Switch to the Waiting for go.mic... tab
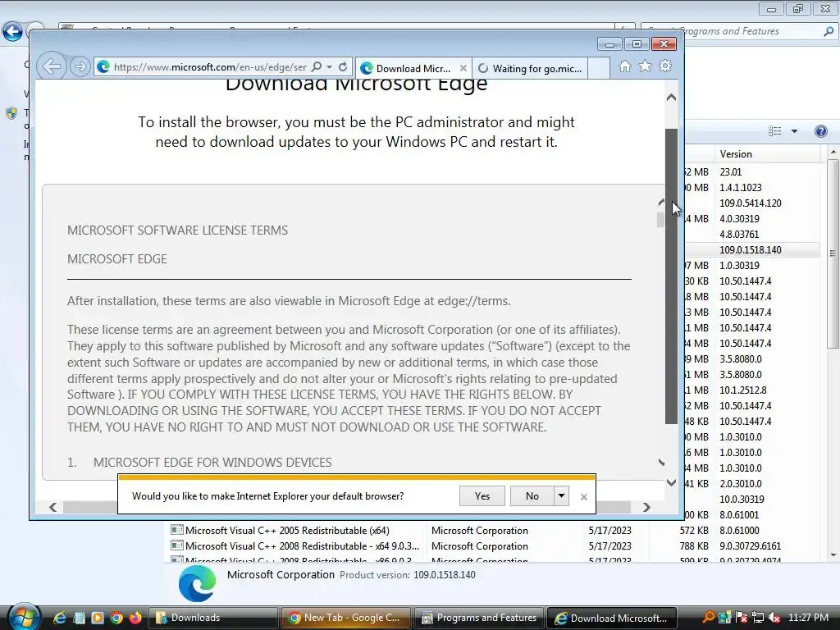This screenshot has width=840, height=630. pos(531,68)
